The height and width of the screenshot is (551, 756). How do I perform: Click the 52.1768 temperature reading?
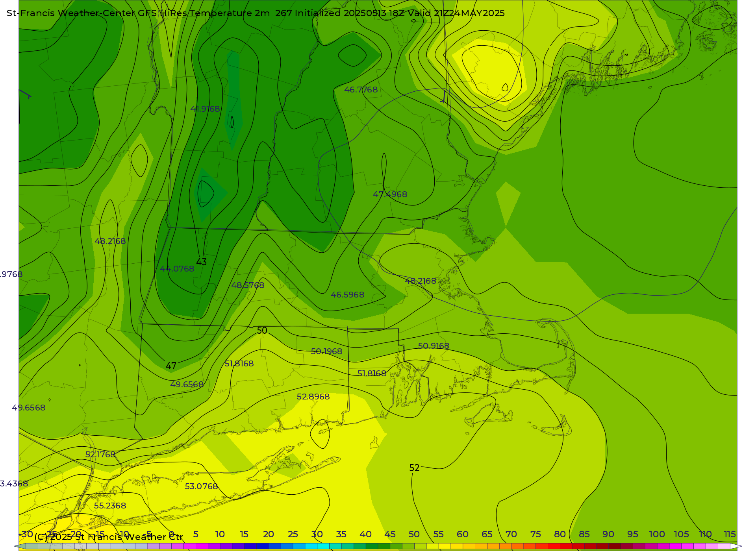pyautogui.click(x=100, y=455)
